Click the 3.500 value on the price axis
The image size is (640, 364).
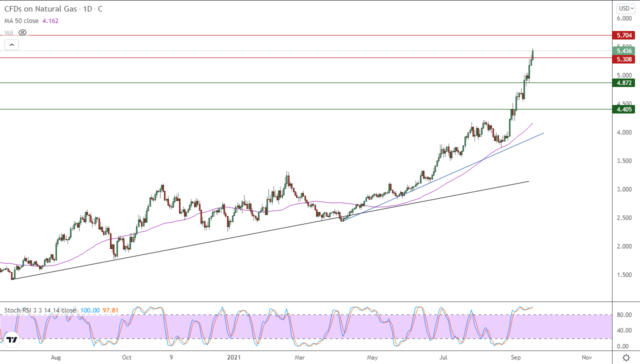624,161
